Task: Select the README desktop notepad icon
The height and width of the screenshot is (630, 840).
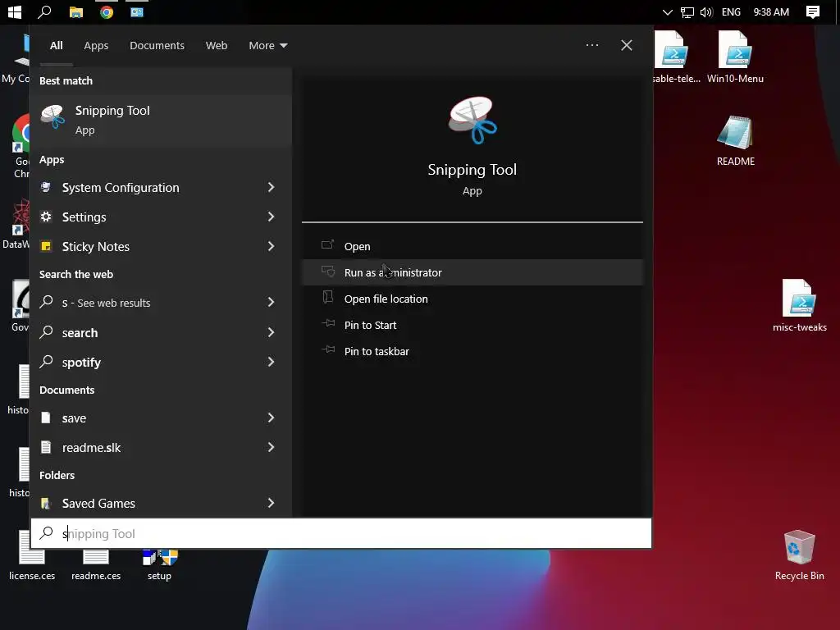Action: (x=736, y=140)
